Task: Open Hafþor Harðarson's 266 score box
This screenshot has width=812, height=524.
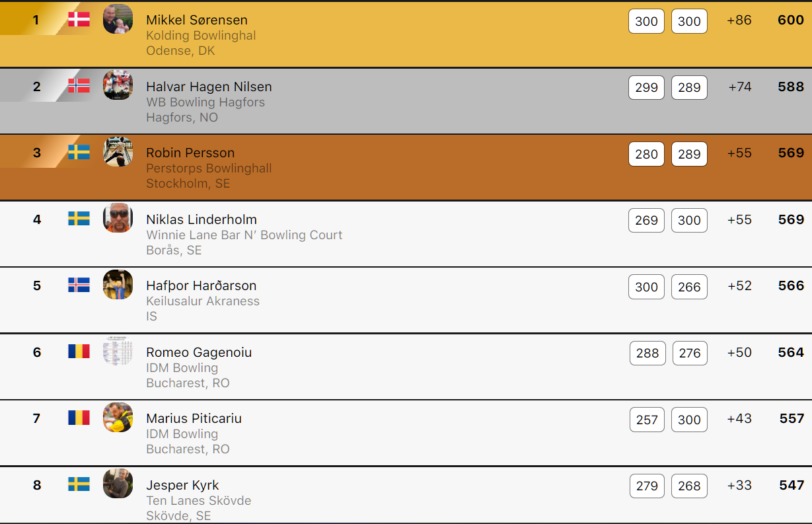Action: coord(689,287)
